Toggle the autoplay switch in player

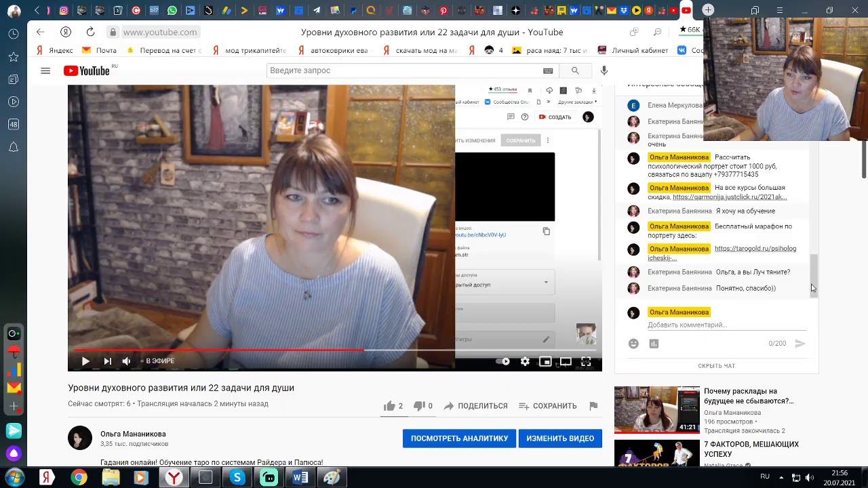(x=502, y=361)
